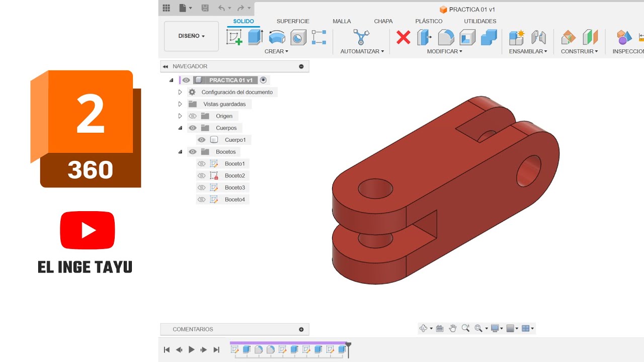Toggle visibility of Bocetos folder
This screenshot has width=644, height=362.
click(193, 152)
